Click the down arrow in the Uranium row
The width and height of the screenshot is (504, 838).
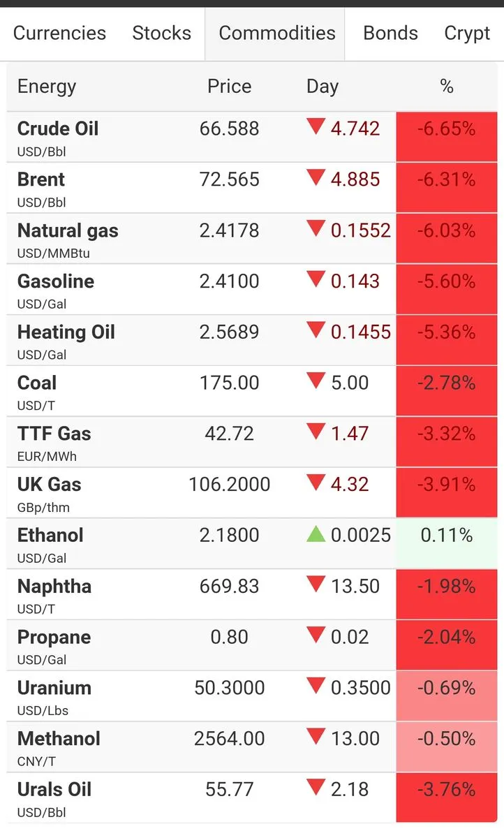(316, 686)
